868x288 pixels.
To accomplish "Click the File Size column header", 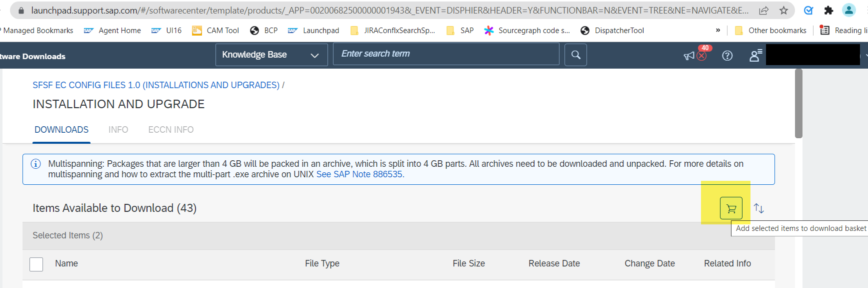I will tap(469, 263).
